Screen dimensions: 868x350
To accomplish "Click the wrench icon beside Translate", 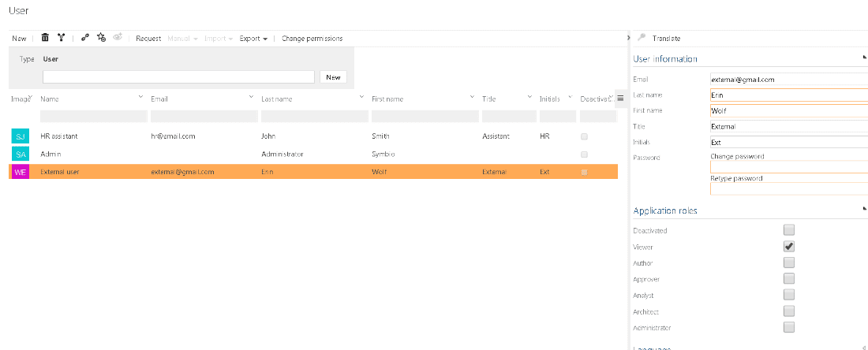I will (642, 38).
